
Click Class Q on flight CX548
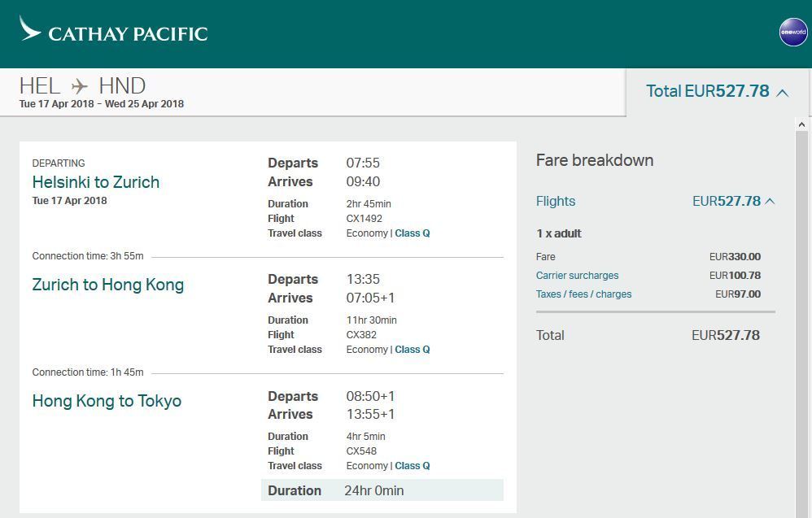pyautogui.click(x=412, y=466)
